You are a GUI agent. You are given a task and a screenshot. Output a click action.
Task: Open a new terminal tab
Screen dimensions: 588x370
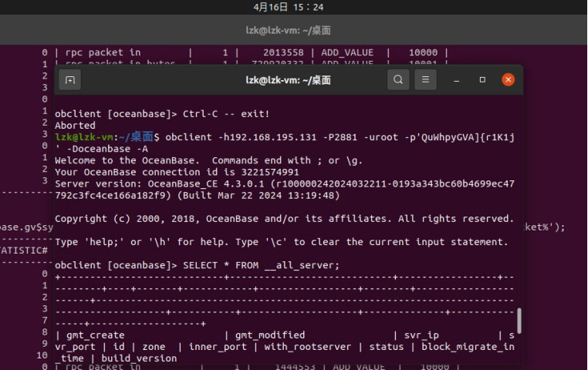(x=69, y=79)
